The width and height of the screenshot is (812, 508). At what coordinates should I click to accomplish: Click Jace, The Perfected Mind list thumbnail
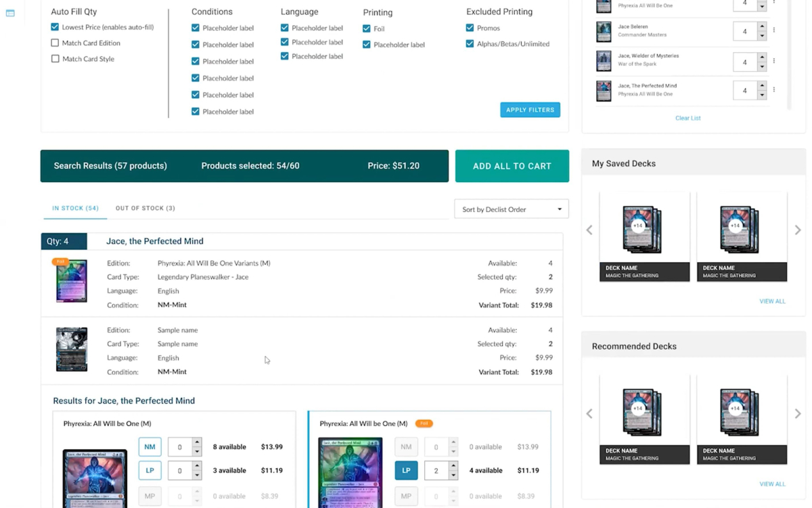point(604,91)
